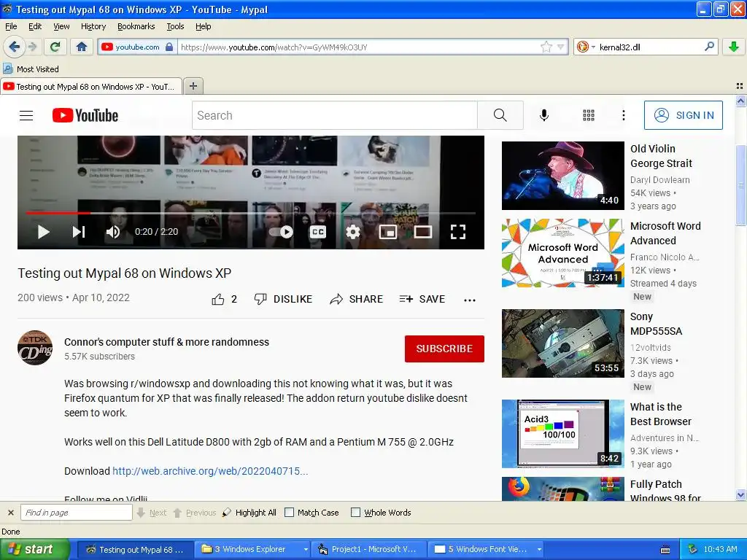Open the Help menu

point(204,26)
